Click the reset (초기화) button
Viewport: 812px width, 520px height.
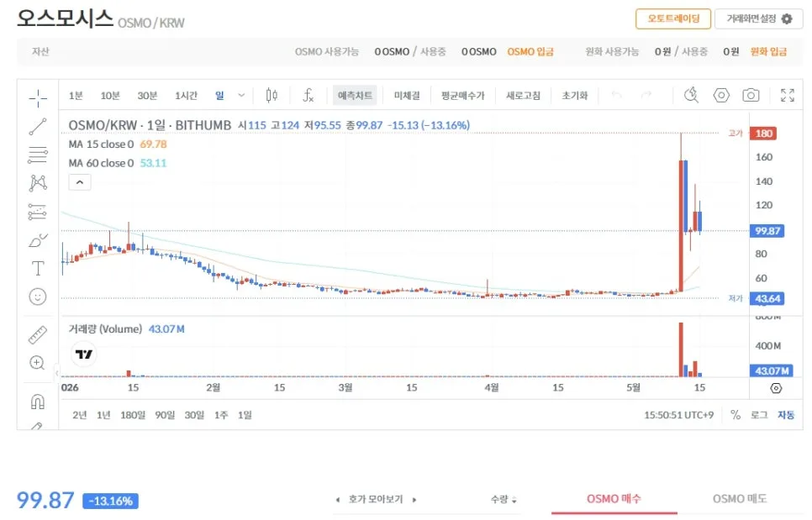point(574,96)
